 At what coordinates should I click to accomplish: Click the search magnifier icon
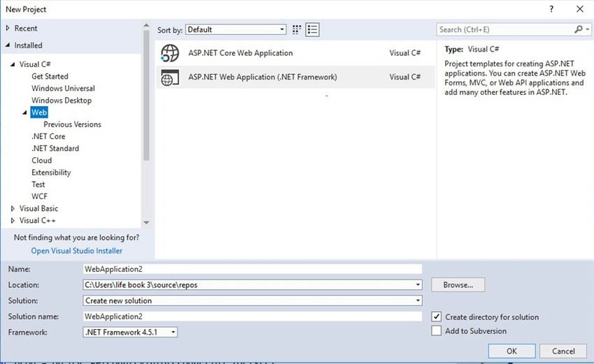[x=578, y=29]
